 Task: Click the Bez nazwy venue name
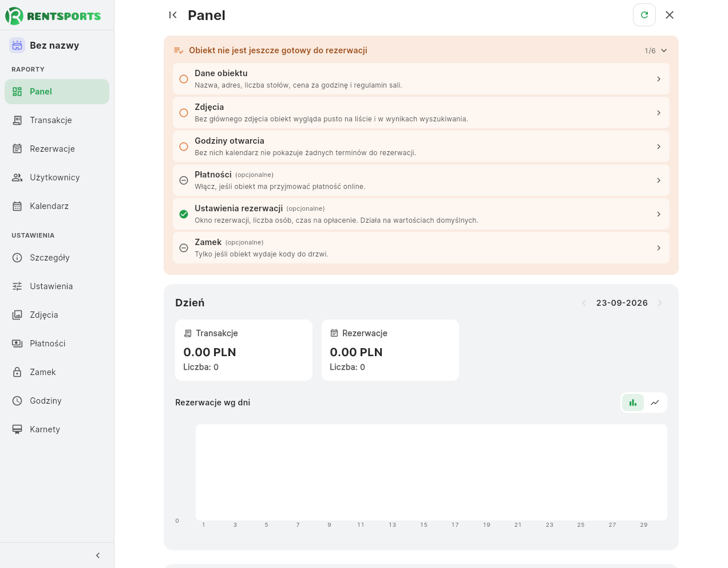coord(54,45)
